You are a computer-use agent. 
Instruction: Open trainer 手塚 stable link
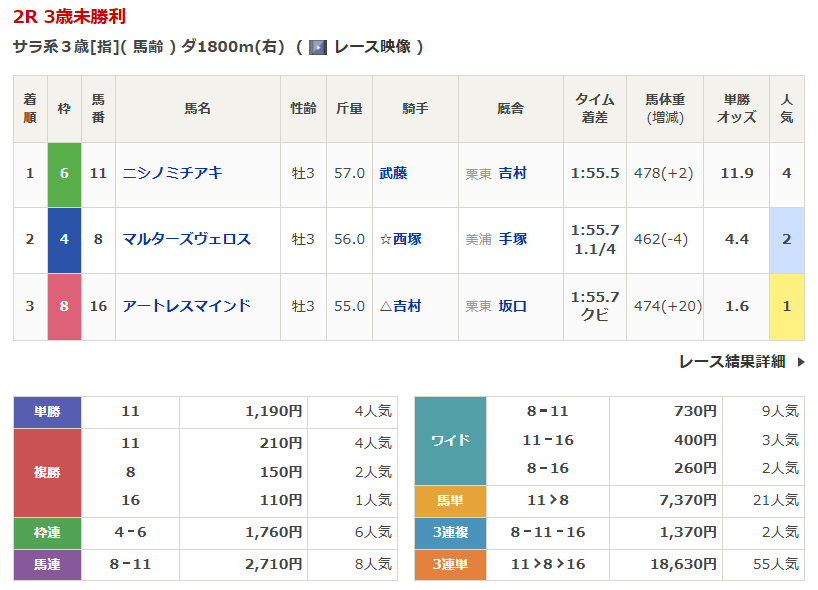pos(513,239)
